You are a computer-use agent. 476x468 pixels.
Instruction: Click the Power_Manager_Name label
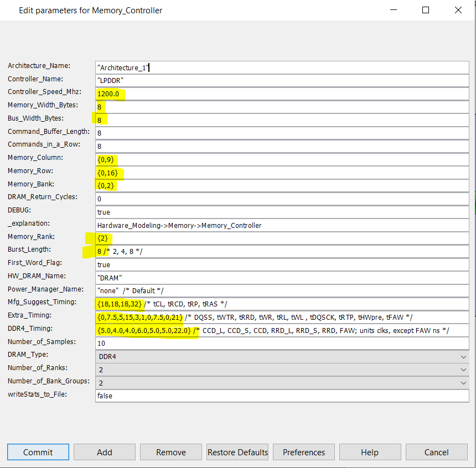pos(45,289)
